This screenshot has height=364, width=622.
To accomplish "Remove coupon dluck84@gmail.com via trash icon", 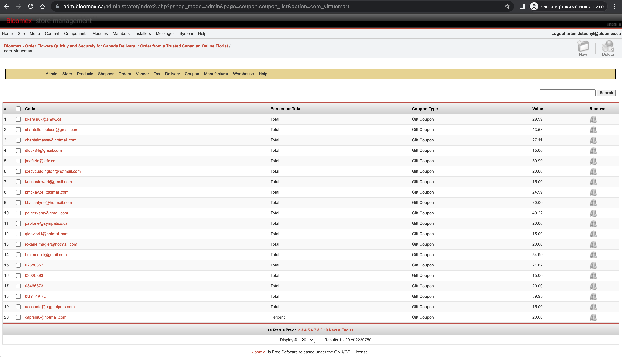I will [x=593, y=151].
